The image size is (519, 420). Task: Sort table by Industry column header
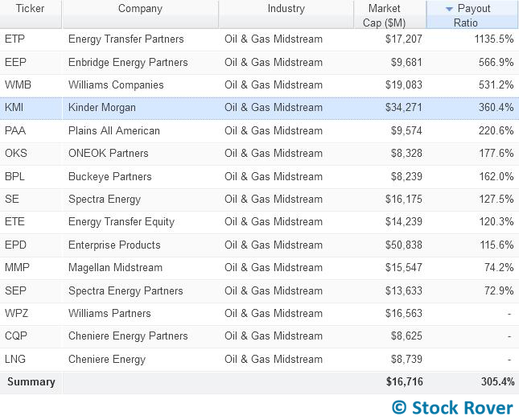(286, 14)
